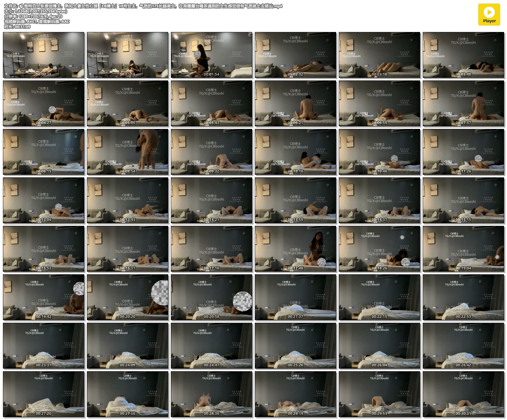
Task: Click the yellow Player icon
Action: pos(489,15)
